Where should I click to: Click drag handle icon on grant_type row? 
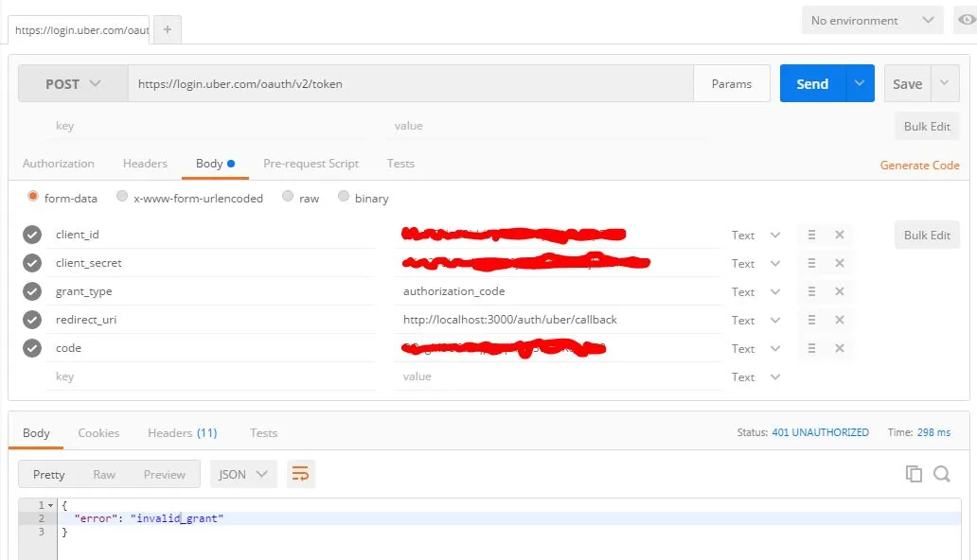pos(811,291)
